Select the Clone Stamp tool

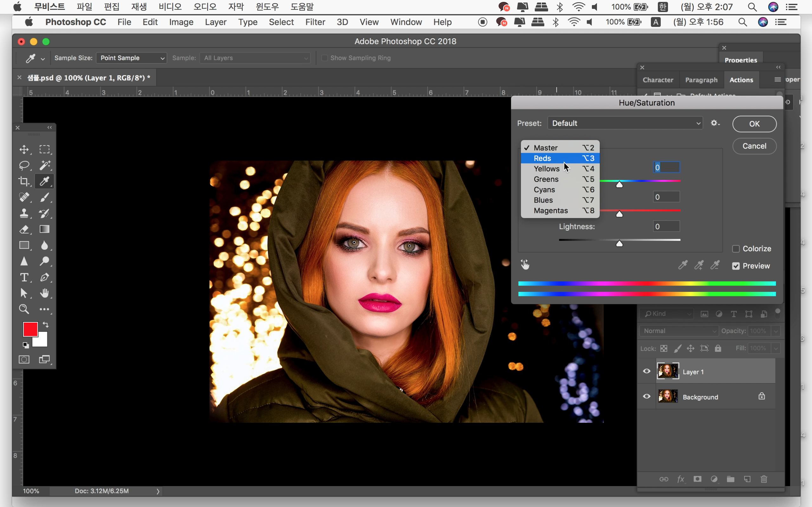coord(24,213)
